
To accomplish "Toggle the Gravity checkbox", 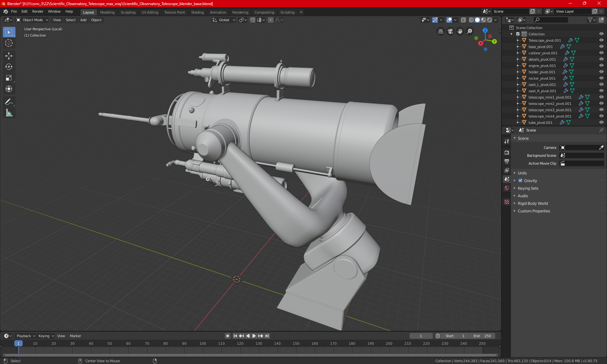I will click(520, 181).
